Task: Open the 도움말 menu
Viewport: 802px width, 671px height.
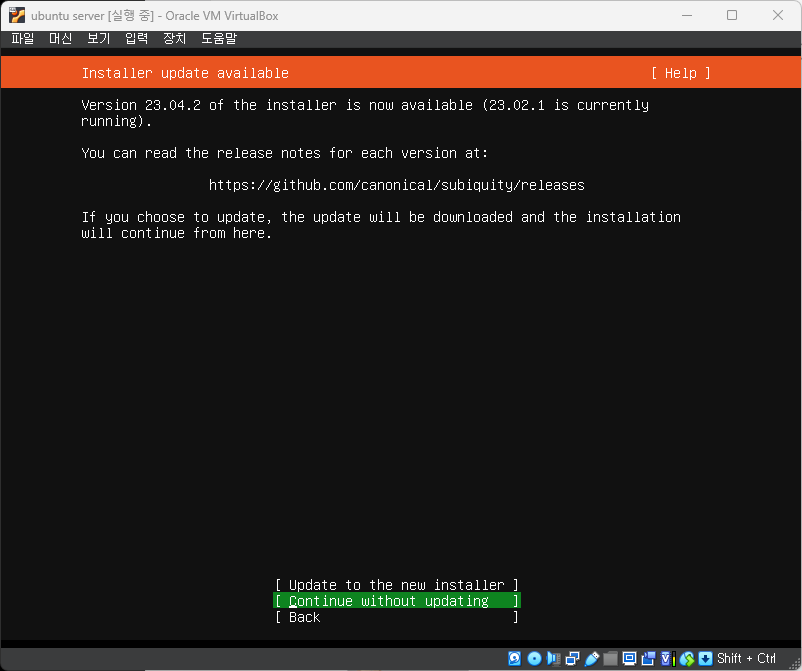Action: [219, 38]
